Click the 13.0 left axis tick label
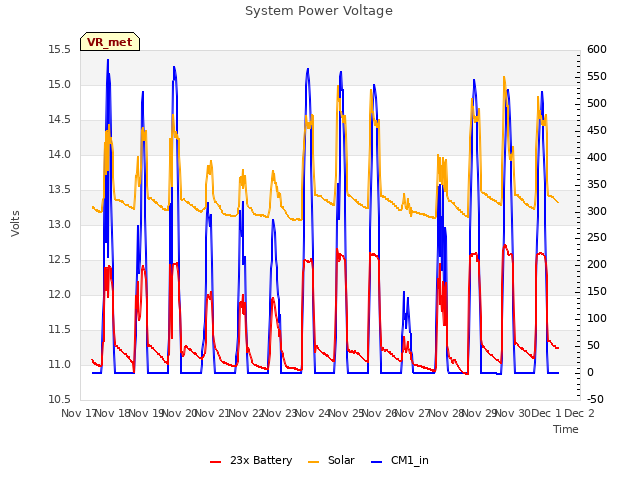 click(60, 224)
